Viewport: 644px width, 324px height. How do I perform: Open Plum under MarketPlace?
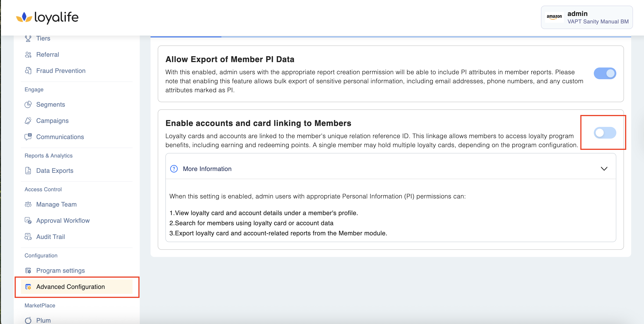[x=43, y=320]
